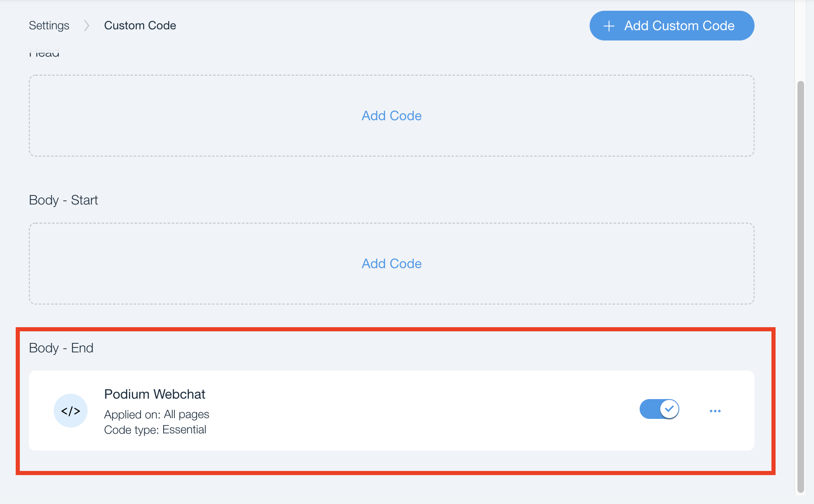The height and width of the screenshot is (504, 814).
Task: Click the Body - Start section heading
Action: click(63, 200)
